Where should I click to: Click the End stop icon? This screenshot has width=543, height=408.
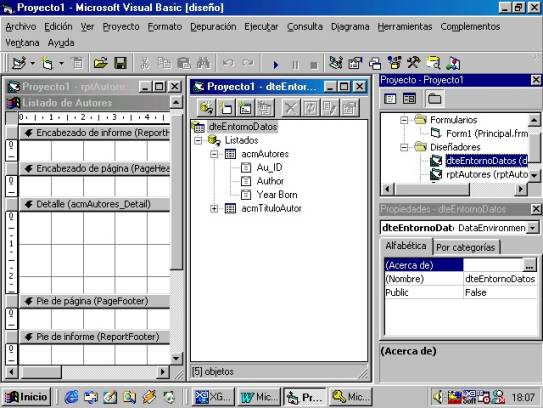314,65
